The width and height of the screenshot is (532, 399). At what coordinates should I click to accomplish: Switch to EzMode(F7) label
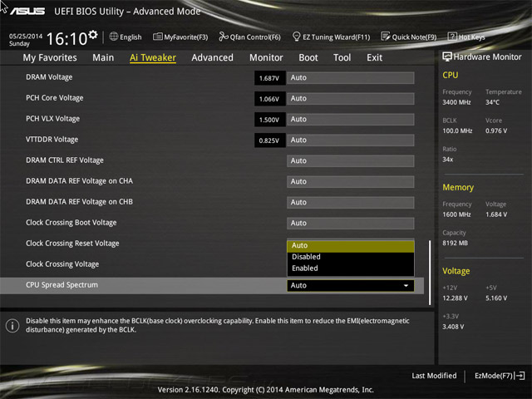coord(493,376)
